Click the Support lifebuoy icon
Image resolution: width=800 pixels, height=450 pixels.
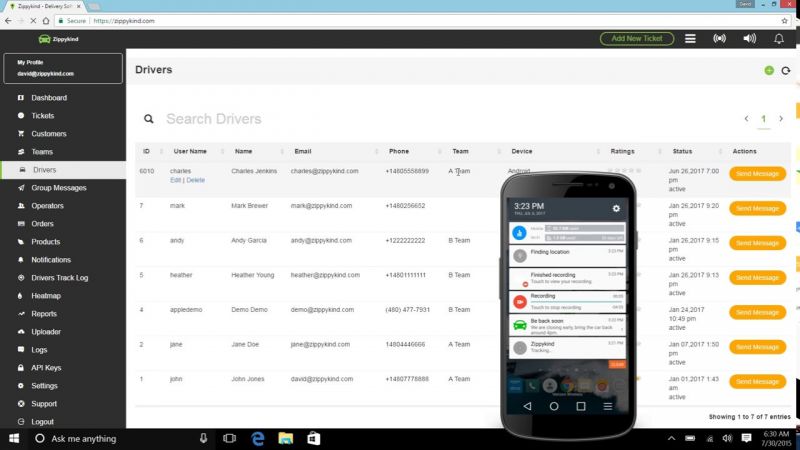(21, 404)
